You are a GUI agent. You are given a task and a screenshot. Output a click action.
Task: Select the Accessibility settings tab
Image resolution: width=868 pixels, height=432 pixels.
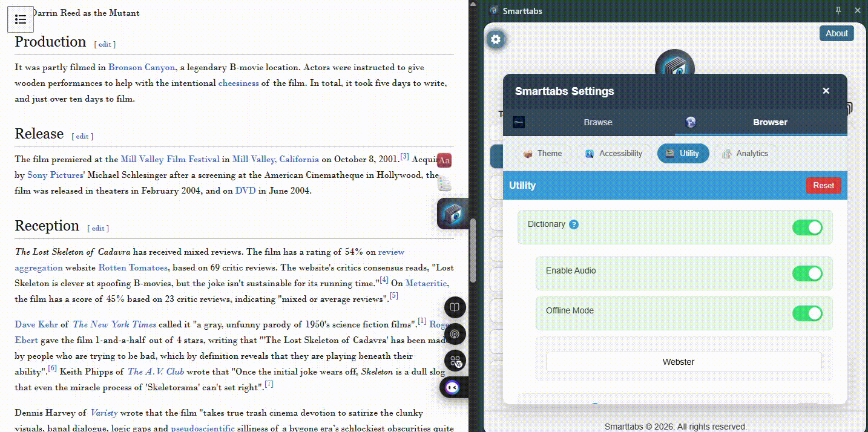(614, 154)
